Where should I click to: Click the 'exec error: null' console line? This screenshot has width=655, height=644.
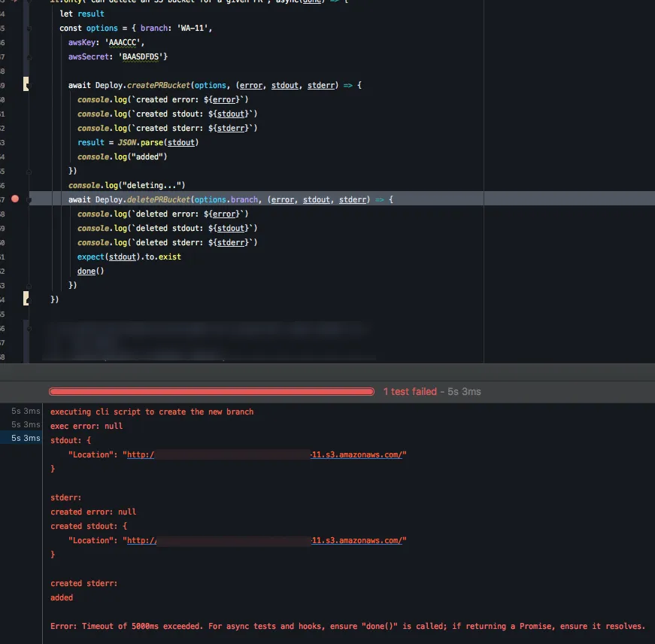pyautogui.click(x=86, y=427)
